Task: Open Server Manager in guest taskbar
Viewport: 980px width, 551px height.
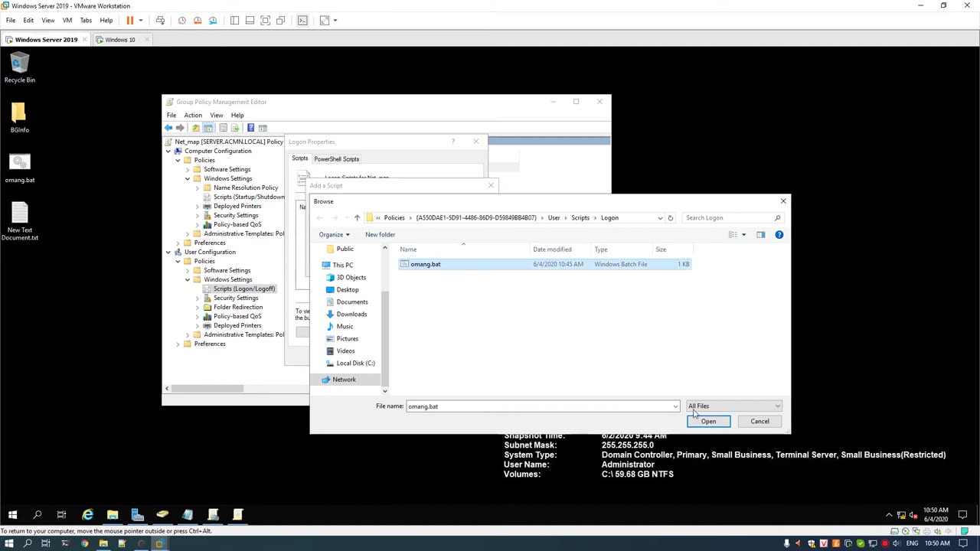Action: (x=137, y=515)
